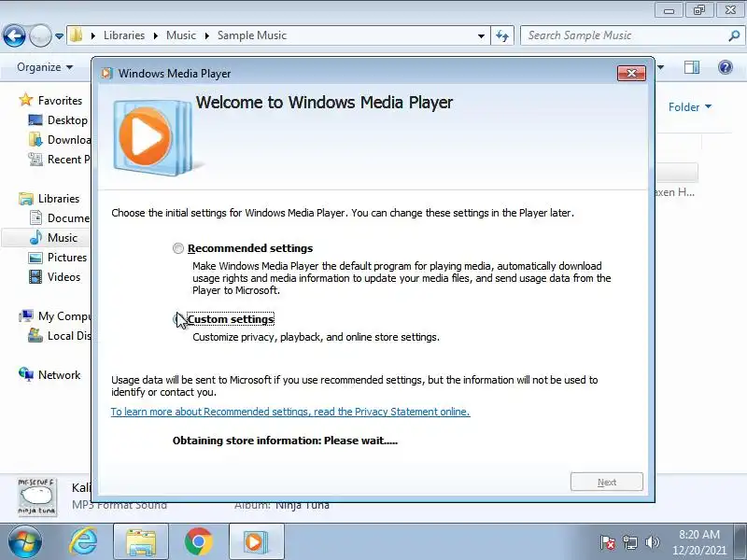Open Downloads in navigation pane
Image resolution: width=747 pixels, height=560 pixels.
(x=60, y=139)
